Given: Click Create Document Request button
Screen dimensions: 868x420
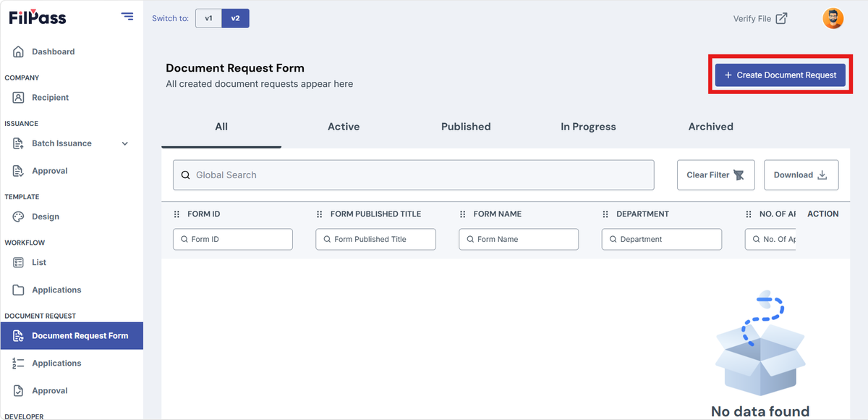Looking at the screenshot, I should pos(780,75).
